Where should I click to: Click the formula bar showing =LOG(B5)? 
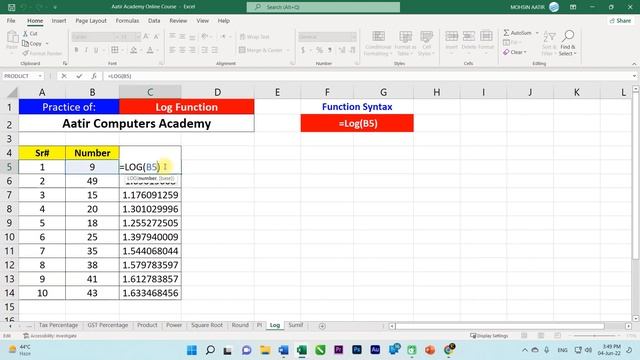coord(367,76)
